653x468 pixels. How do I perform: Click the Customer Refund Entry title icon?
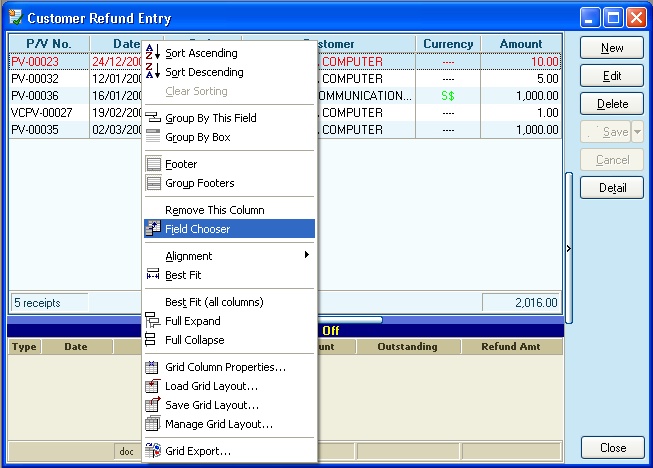pos(15,17)
